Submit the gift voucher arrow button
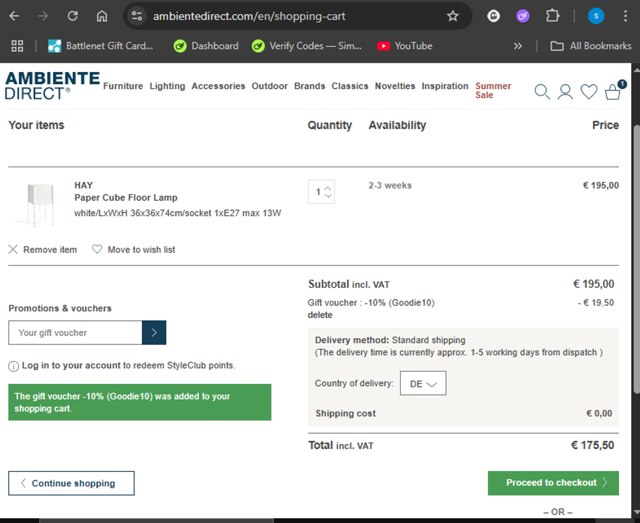Screen dimensions: 640x523 pos(154,333)
